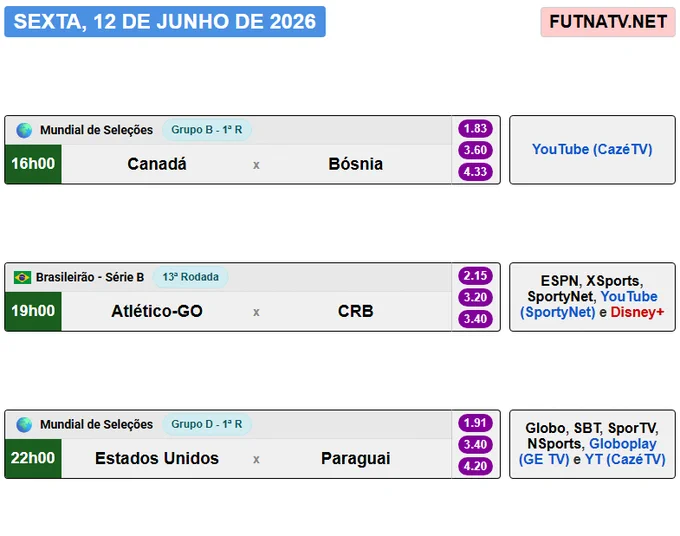Click the globe icon for Grupo D match
The width and height of the screenshot is (680, 536).
(x=24, y=425)
